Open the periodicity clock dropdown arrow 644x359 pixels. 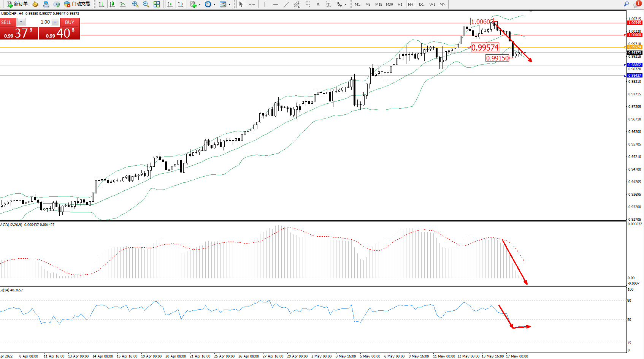[x=214, y=5]
